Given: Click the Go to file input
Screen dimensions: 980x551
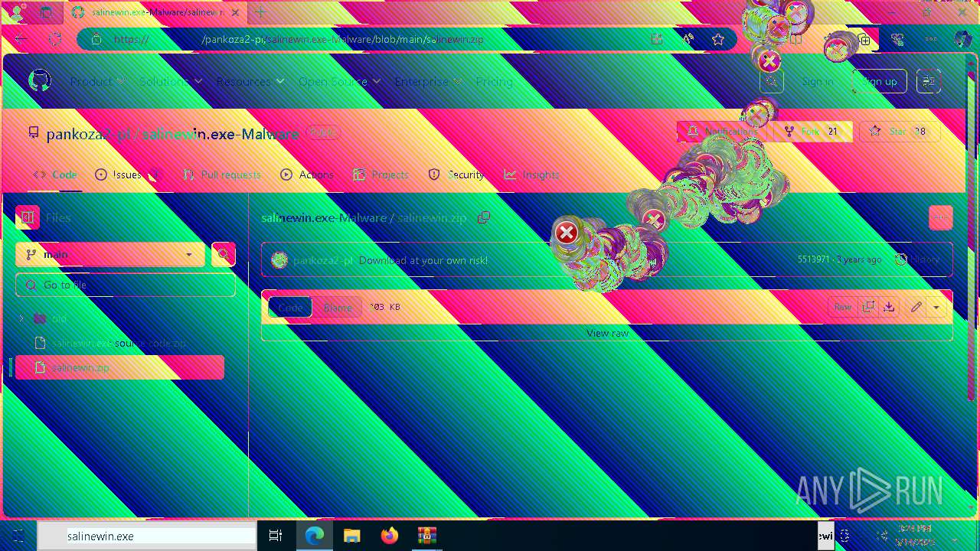Looking at the screenshot, I should tap(126, 285).
